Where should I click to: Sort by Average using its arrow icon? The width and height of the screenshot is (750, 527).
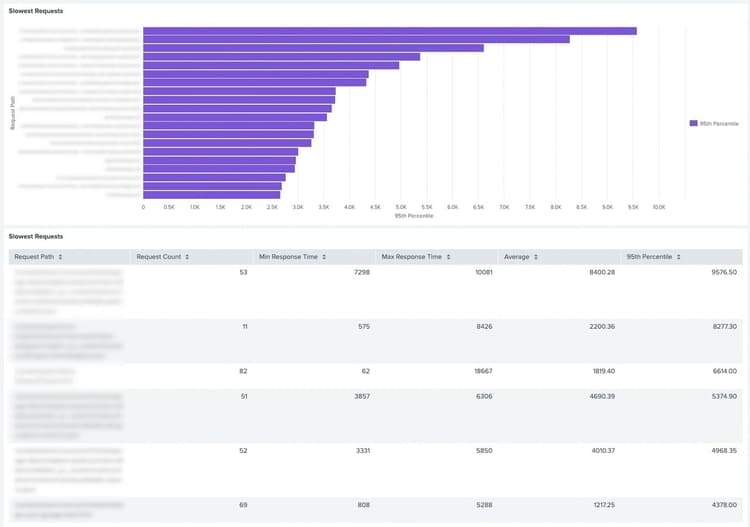click(536, 257)
